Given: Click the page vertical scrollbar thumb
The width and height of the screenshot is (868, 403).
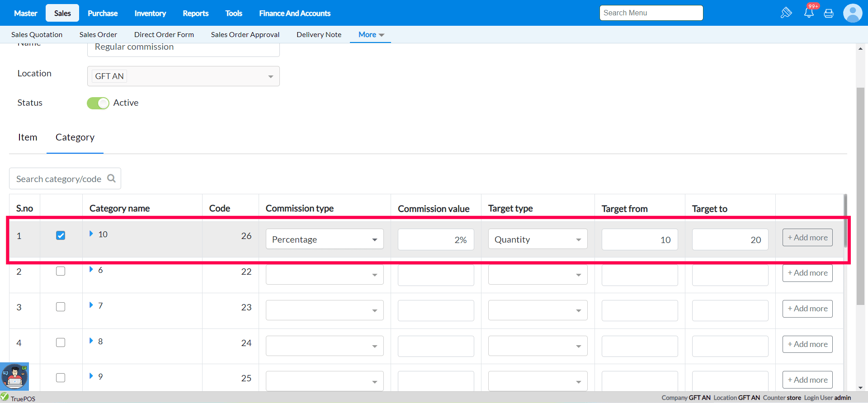Looking at the screenshot, I should (x=860, y=197).
